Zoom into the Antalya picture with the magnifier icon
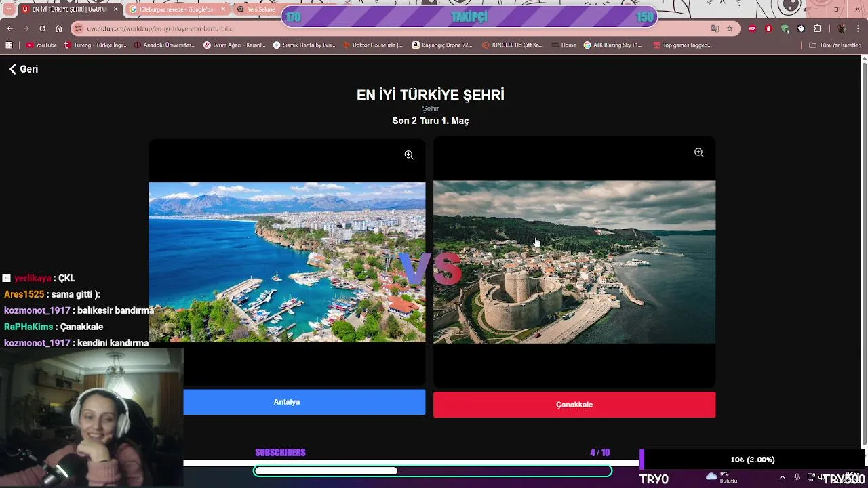Viewport: 868px width, 488px height. [409, 155]
